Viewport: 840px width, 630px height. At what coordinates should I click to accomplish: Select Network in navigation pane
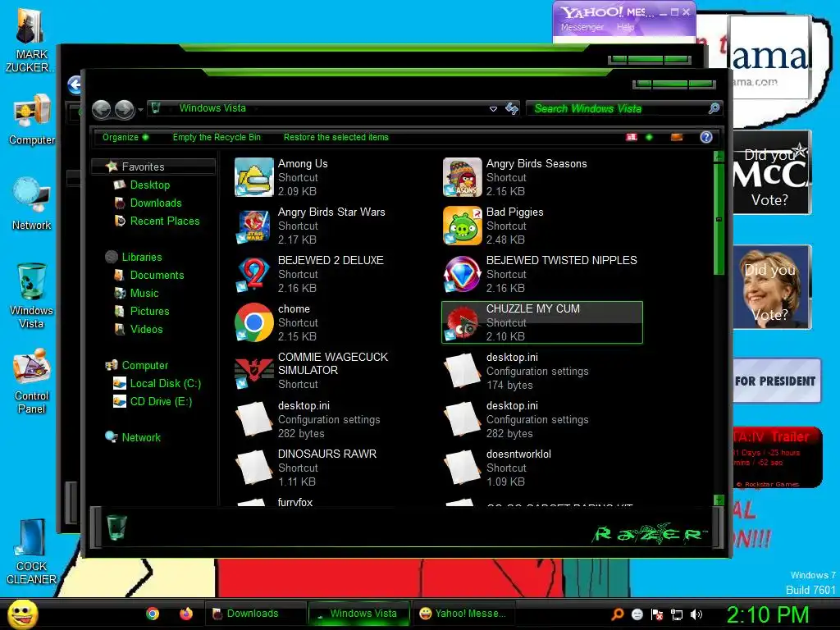pos(141,437)
